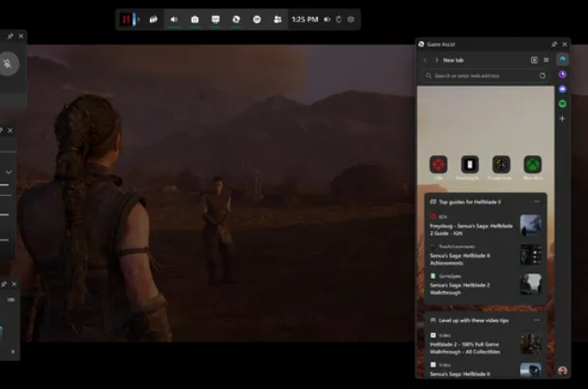Add a new sidebar site with plus
The image size is (588, 389).
pyautogui.click(x=562, y=118)
